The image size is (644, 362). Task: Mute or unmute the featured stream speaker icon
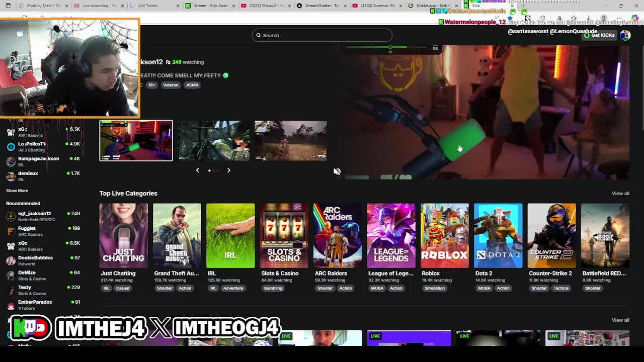tap(337, 171)
